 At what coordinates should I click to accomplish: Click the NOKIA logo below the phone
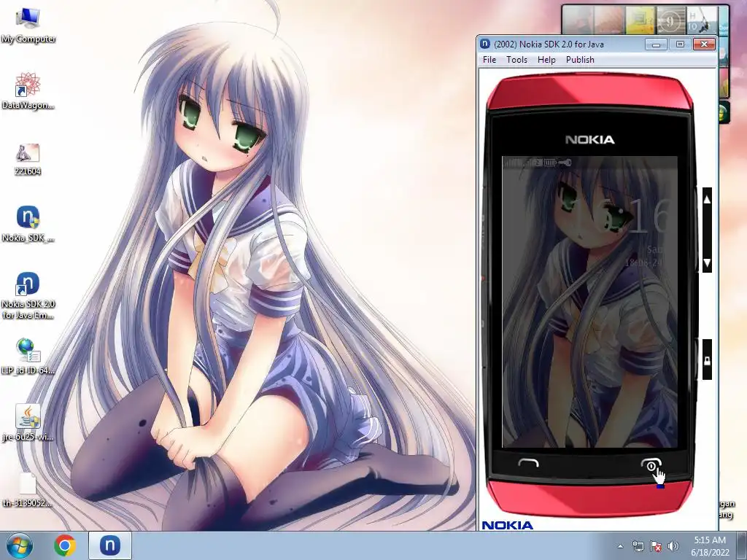pos(508,525)
